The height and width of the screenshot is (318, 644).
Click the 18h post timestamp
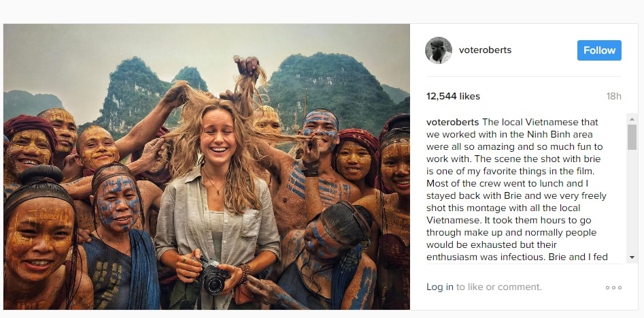tap(613, 97)
